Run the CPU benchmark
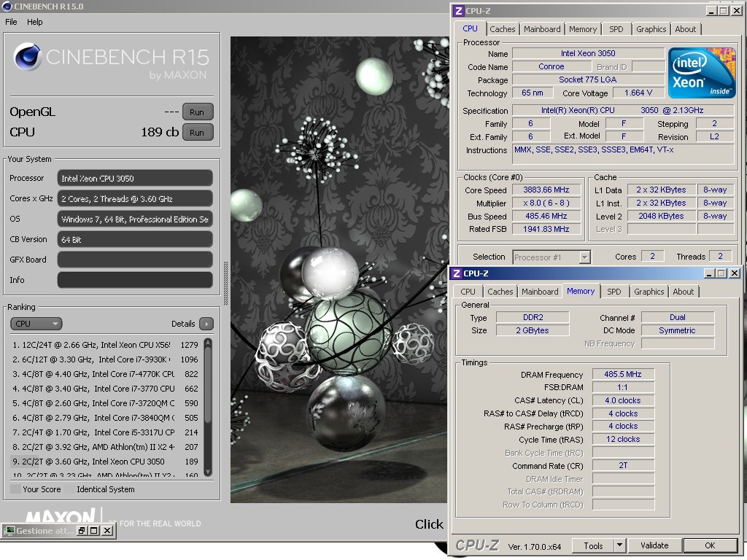This screenshot has width=747, height=560. (x=197, y=133)
